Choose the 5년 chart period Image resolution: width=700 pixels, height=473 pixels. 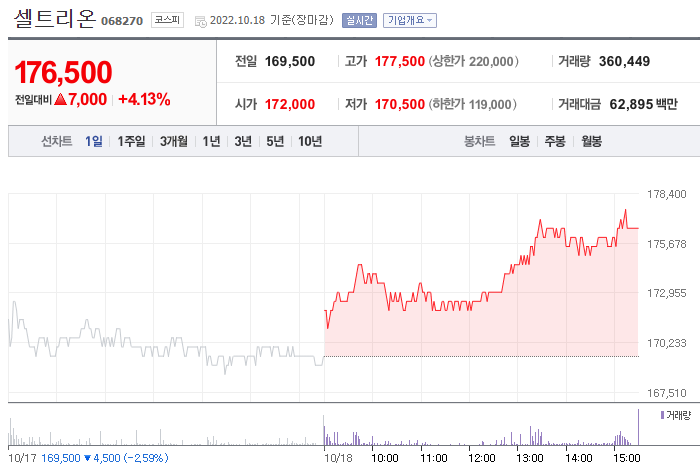(275, 141)
